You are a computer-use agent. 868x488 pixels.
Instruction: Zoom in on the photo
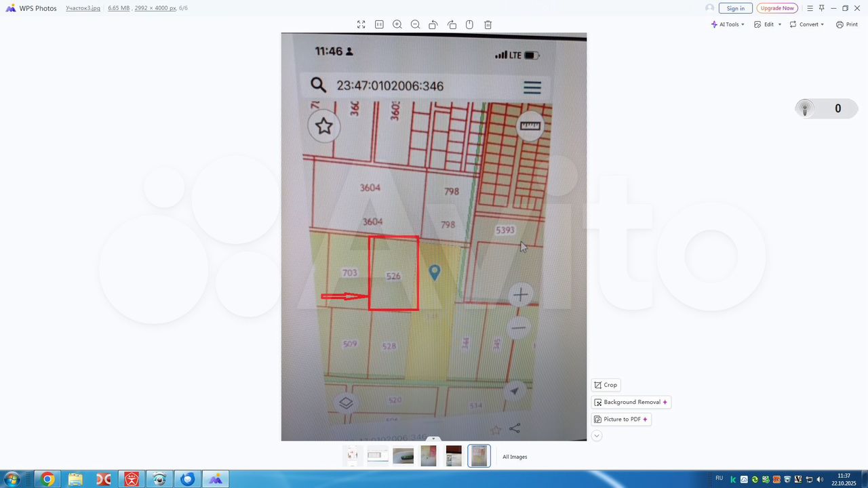coord(397,24)
